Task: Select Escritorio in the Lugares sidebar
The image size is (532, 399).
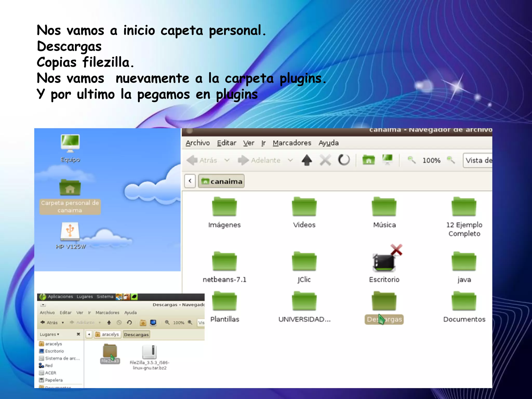Action: [x=51, y=351]
